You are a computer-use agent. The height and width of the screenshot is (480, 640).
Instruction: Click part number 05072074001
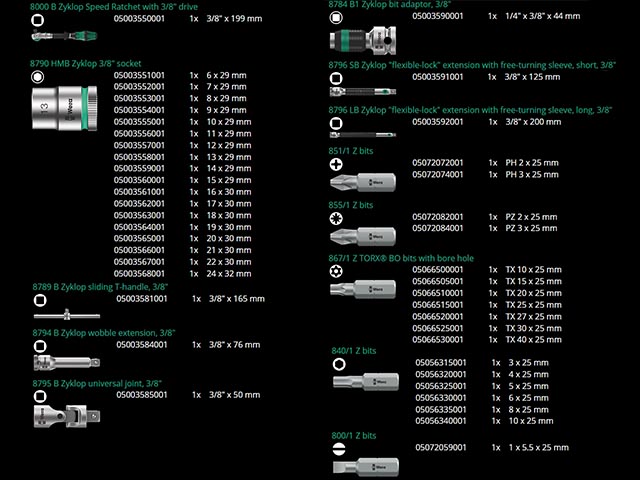click(x=438, y=175)
